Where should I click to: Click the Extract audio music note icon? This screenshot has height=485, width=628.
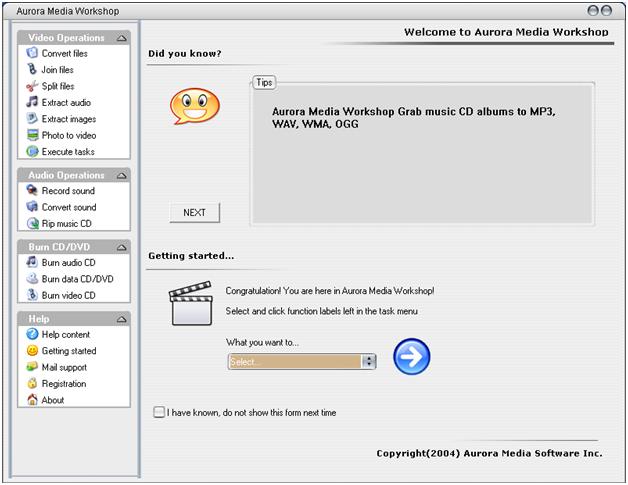[x=32, y=102]
